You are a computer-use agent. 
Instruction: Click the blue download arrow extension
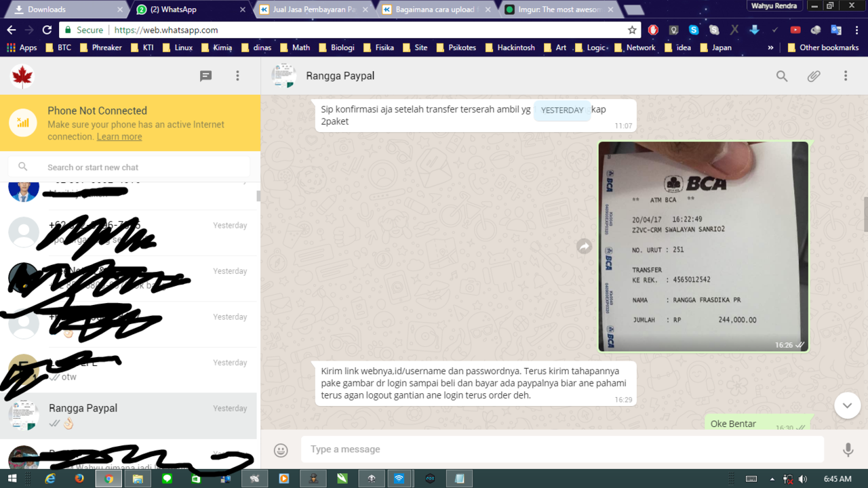click(x=754, y=30)
